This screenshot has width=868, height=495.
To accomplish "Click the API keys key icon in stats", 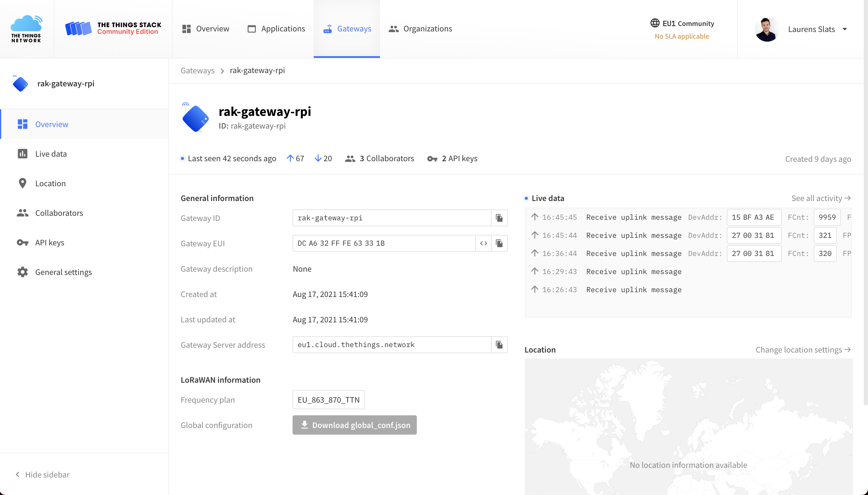I will (432, 159).
